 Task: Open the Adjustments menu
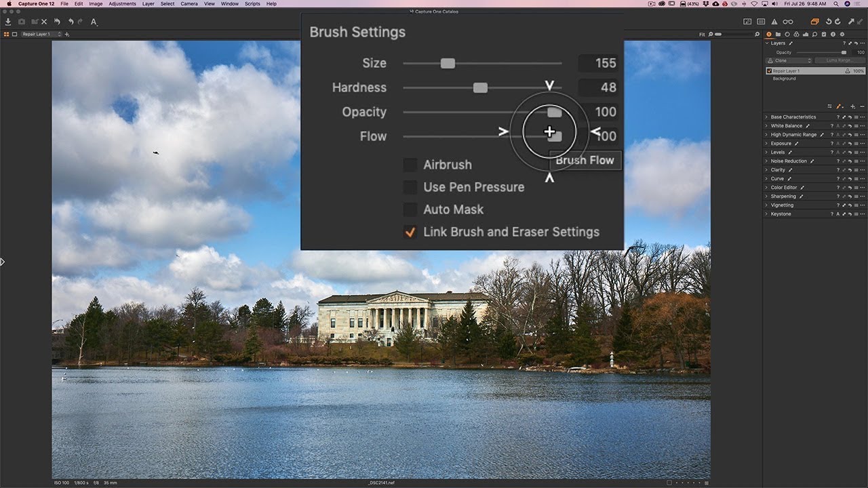coord(122,3)
